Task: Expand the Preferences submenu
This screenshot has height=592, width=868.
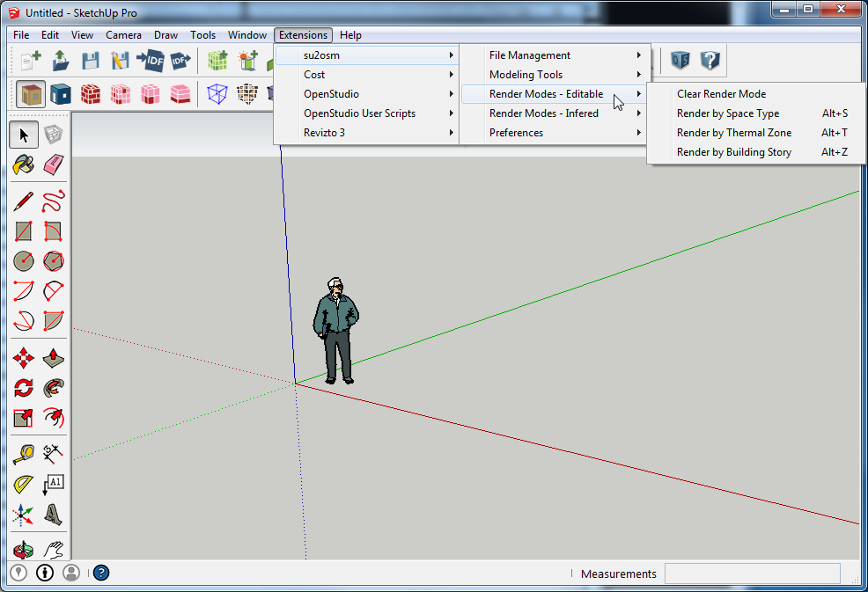Action: tap(554, 133)
